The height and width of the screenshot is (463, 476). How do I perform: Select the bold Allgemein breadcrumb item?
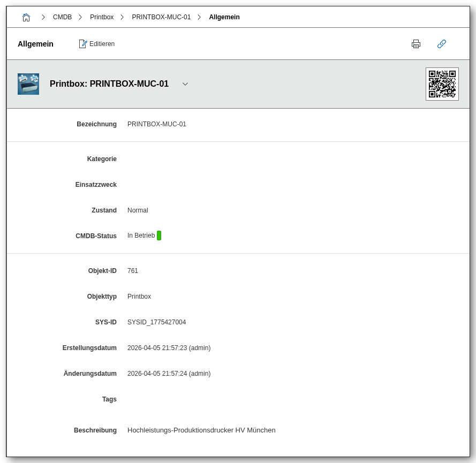224,17
